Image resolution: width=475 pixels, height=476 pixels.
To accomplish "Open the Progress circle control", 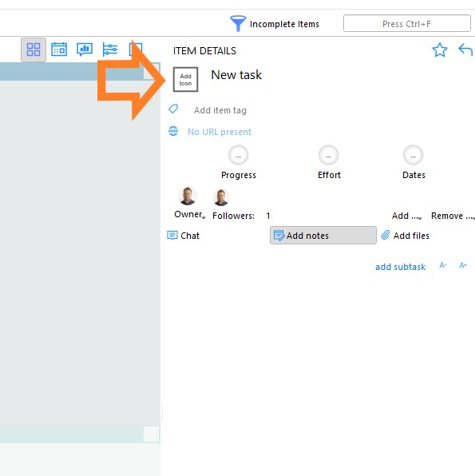I will click(x=238, y=156).
